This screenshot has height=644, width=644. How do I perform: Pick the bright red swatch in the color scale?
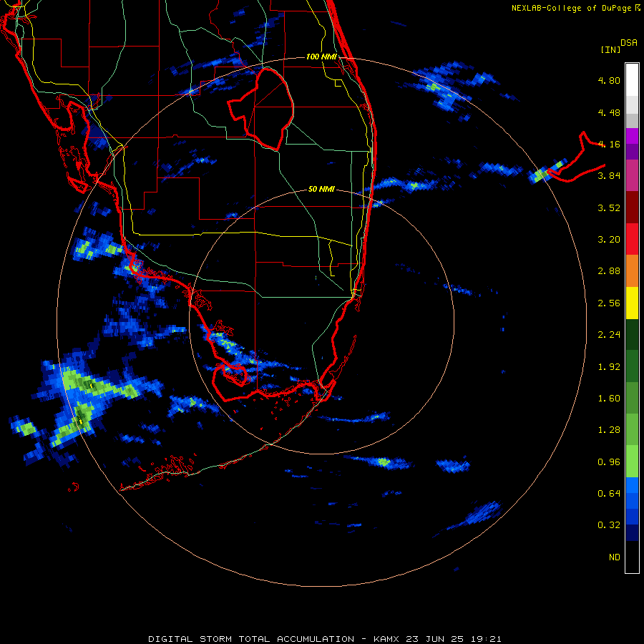632,240
